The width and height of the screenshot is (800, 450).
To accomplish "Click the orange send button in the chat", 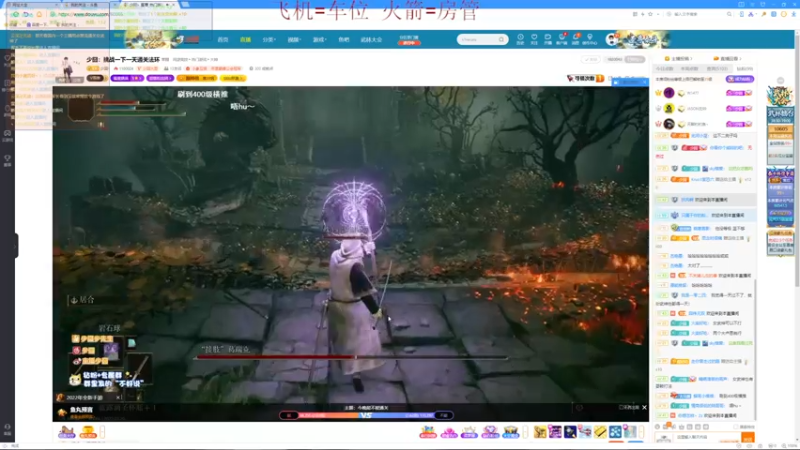I will click(747, 437).
